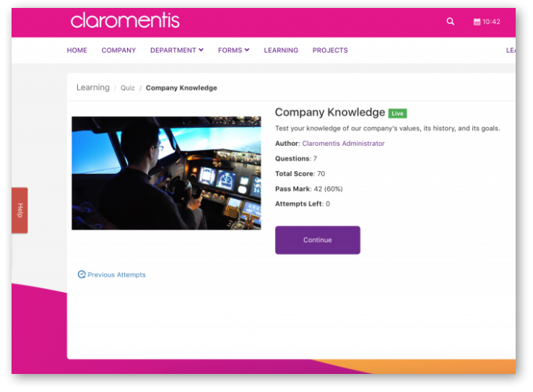Click the green Live status badge
The image size is (533, 392).
(x=397, y=113)
